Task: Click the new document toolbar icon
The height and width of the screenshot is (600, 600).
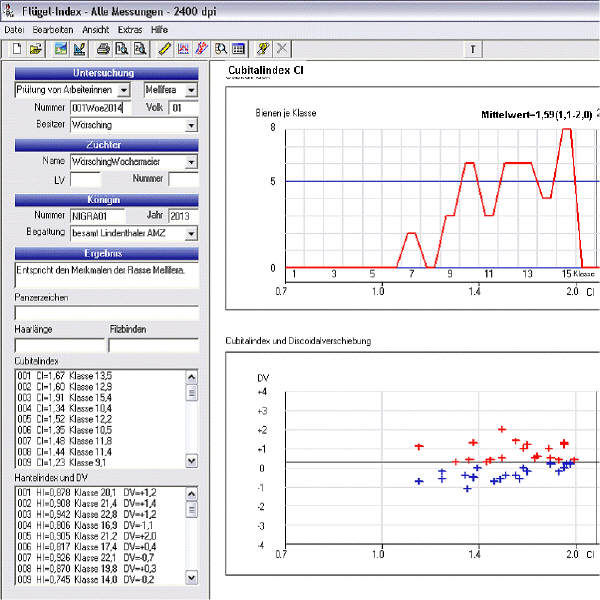Action: tap(17, 48)
